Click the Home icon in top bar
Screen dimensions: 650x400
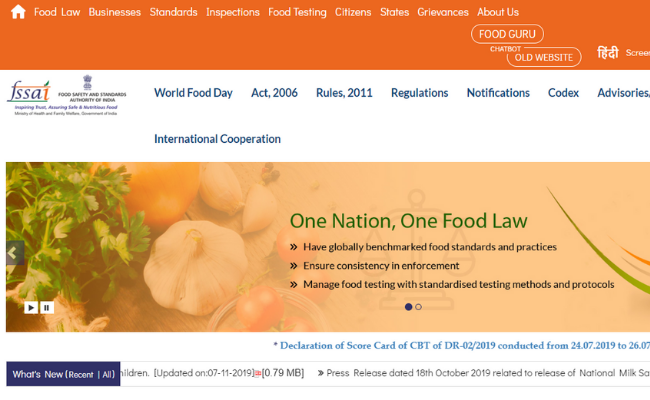(17, 12)
